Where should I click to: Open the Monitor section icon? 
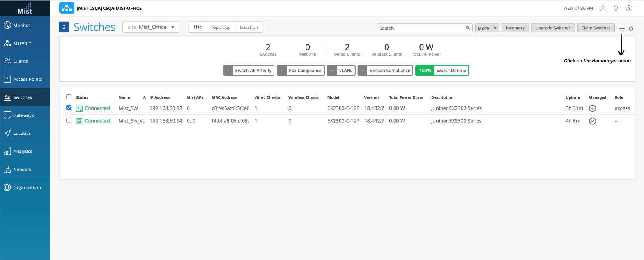7,25
